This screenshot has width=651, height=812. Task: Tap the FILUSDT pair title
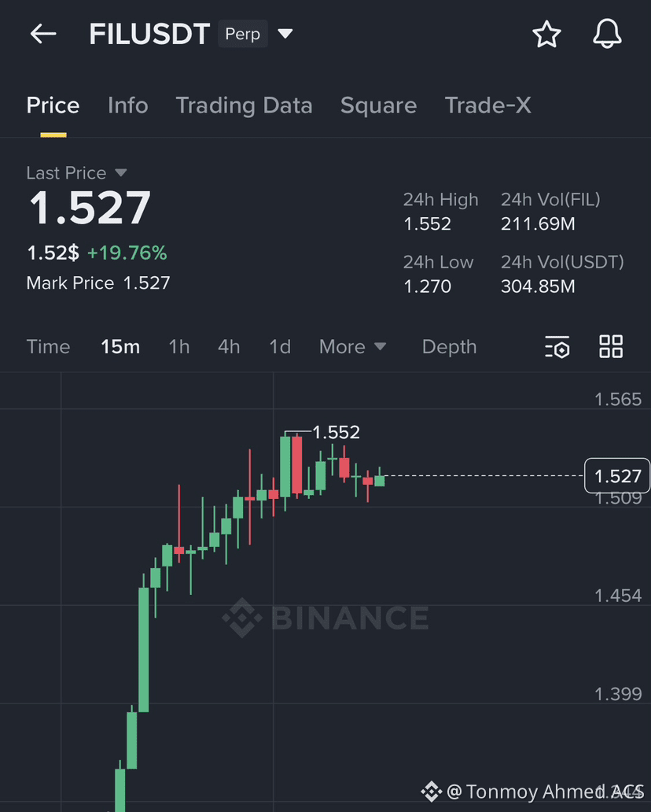(149, 34)
